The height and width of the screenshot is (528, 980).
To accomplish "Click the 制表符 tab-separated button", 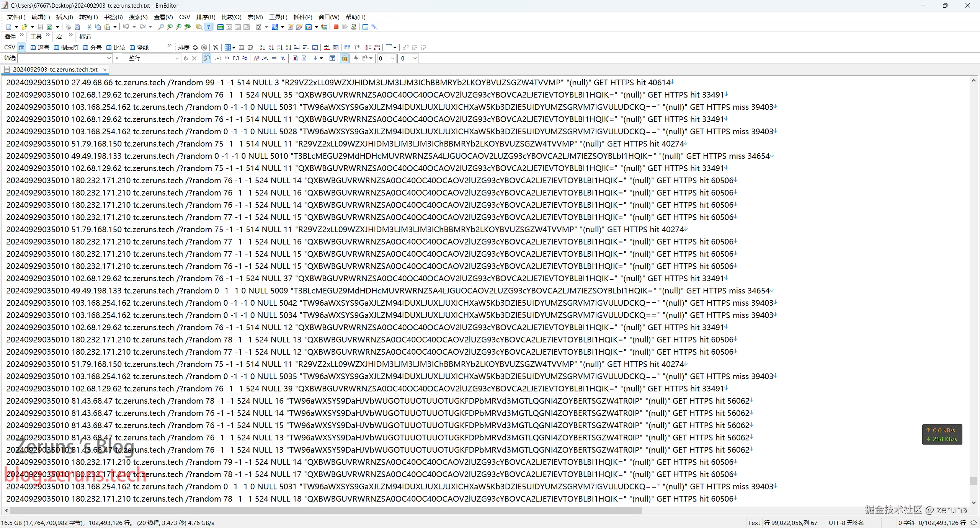I will [66, 47].
